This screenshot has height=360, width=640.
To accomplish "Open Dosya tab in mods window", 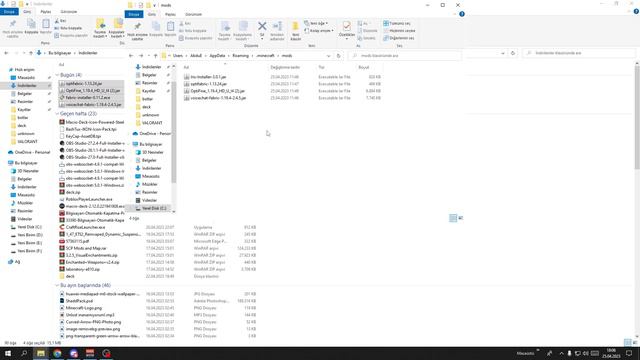I will (134, 14).
